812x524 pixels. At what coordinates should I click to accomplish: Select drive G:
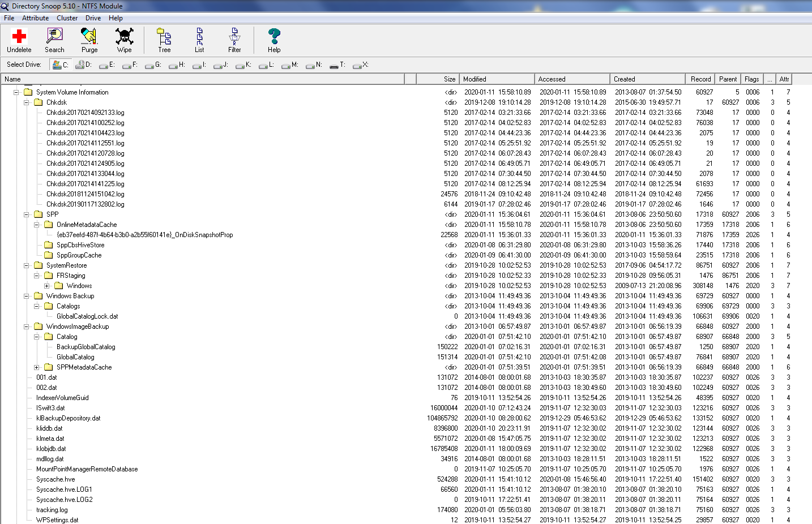click(x=153, y=65)
